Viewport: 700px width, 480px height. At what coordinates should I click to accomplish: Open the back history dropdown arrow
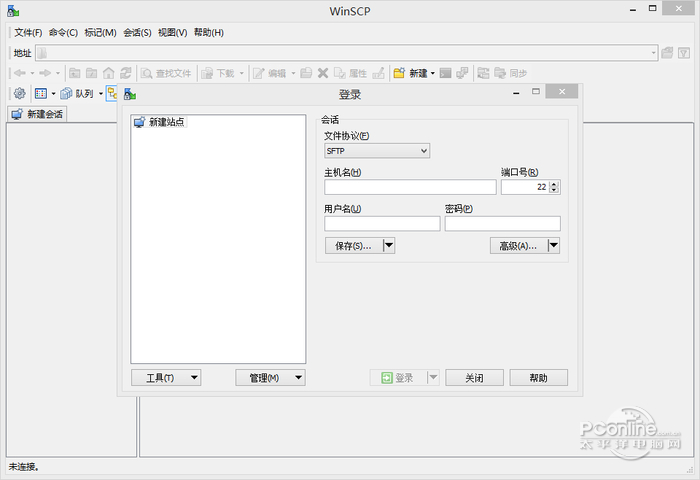pyautogui.click(x=32, y=73)
